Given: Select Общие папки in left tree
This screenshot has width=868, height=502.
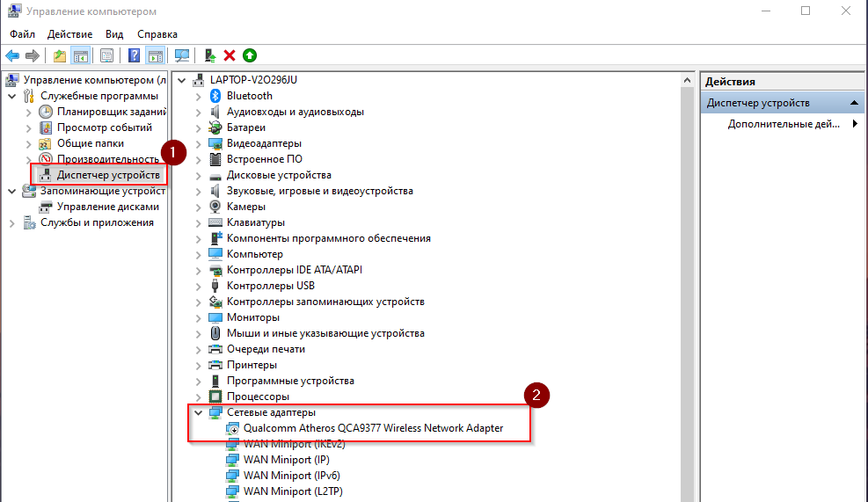Looking at the screenshot, I should click(x=91, y=143).
